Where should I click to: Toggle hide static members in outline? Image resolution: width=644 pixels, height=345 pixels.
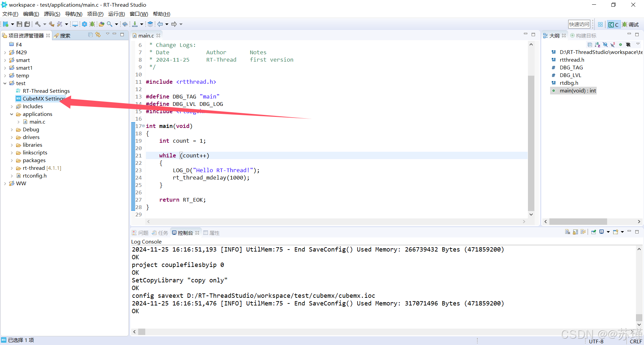tap(613, 45)
